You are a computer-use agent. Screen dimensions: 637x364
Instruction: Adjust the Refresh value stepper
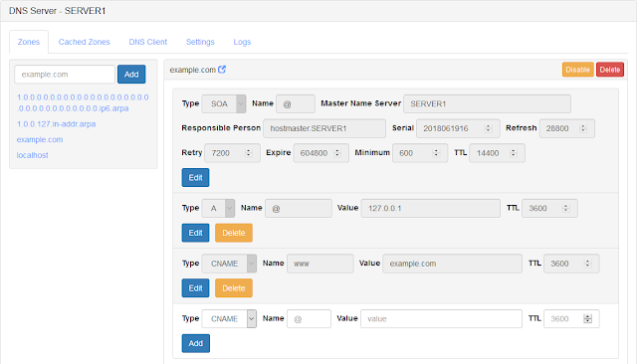point(583,128)
